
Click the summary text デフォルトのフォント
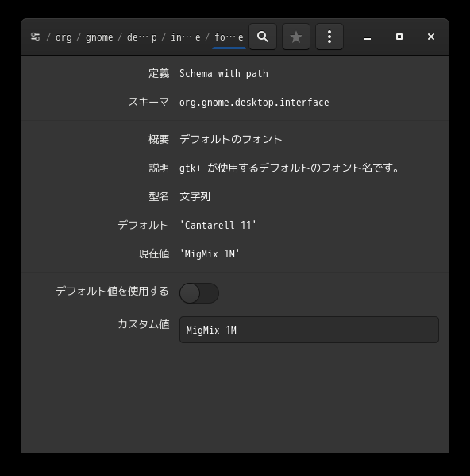point(231,139)
